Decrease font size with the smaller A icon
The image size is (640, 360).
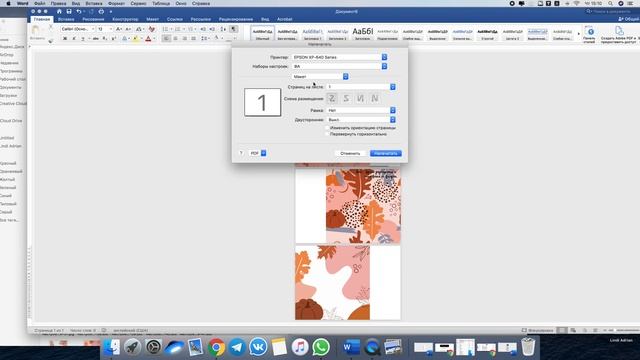128,29
